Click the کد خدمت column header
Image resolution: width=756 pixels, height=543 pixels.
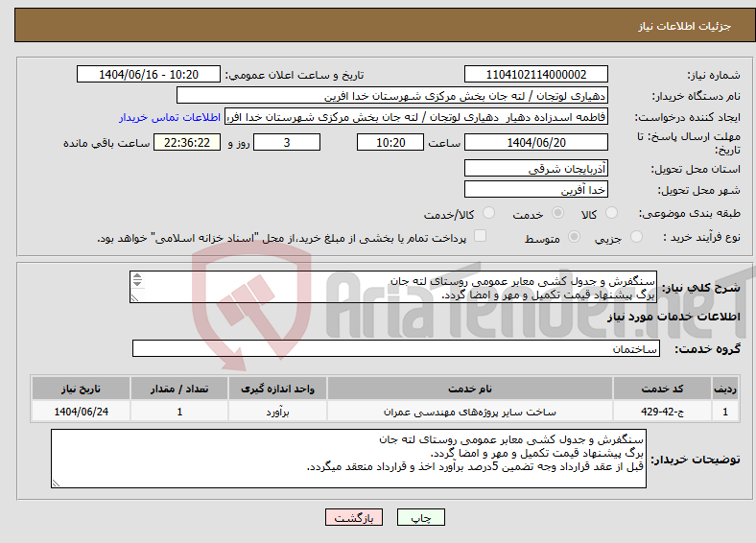(x=662, y=389)
